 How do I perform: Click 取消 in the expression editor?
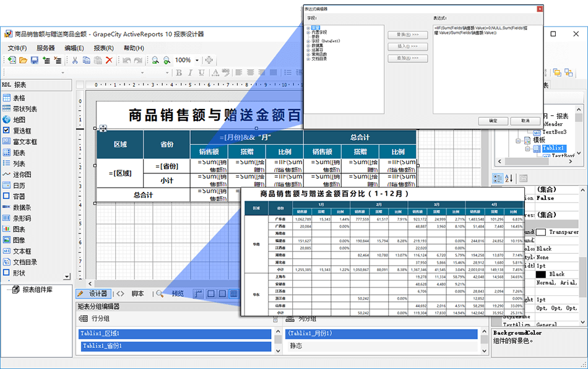[x=525, y=121]
